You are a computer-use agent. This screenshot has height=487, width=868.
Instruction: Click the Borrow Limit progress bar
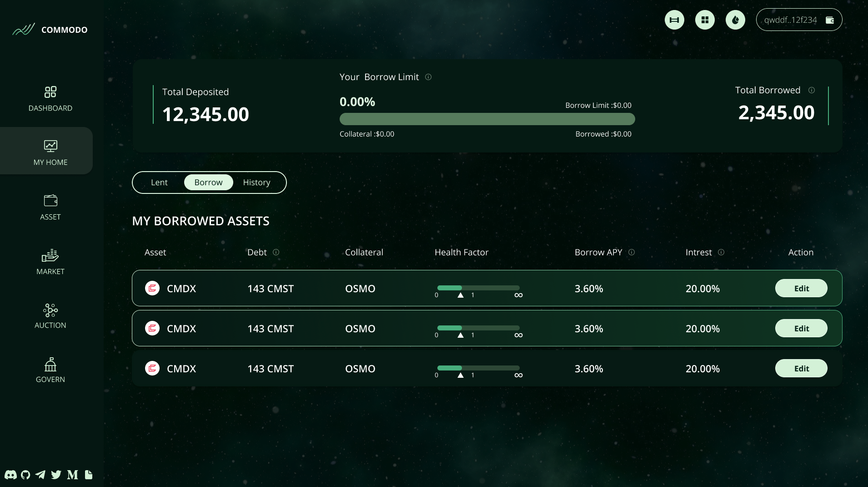coord(487,119)
